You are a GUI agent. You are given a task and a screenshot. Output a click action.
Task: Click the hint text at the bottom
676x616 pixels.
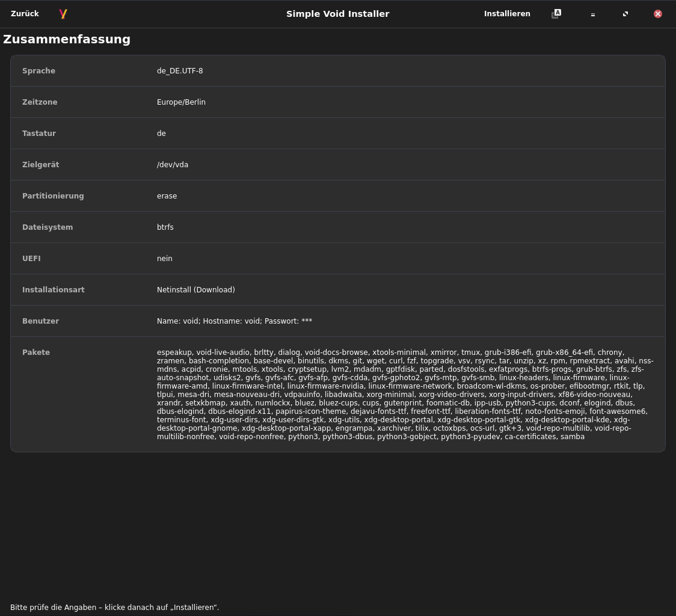pos(114,608)
